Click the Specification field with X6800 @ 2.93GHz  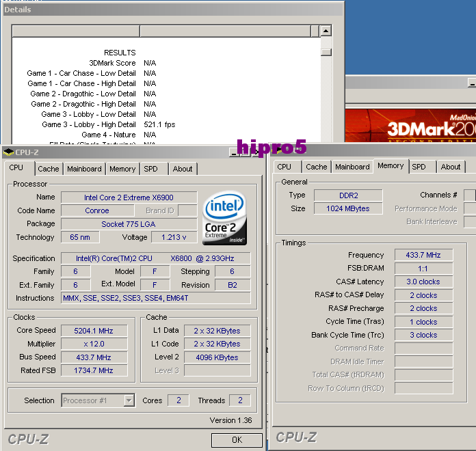point(155,258)
